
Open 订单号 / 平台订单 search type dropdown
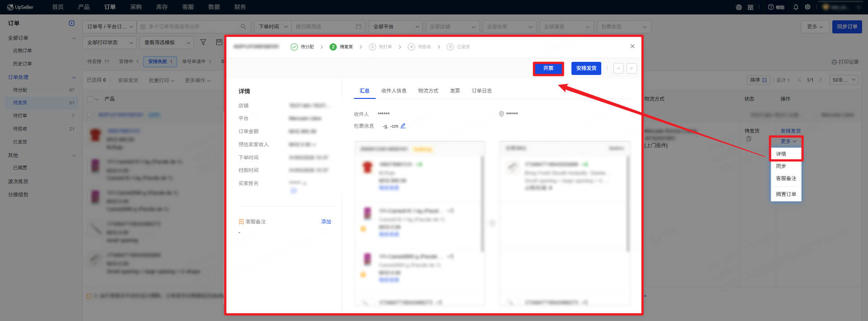[110, 27]
